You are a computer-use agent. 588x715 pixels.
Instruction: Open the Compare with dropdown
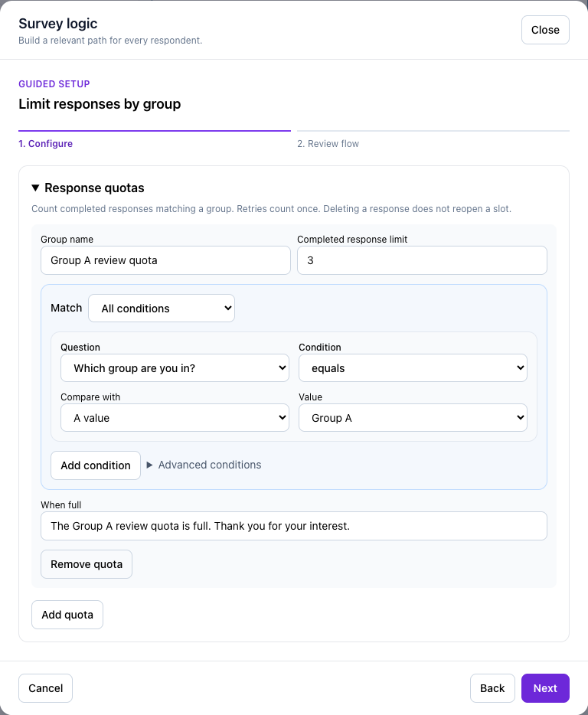(x=175, y=418)
